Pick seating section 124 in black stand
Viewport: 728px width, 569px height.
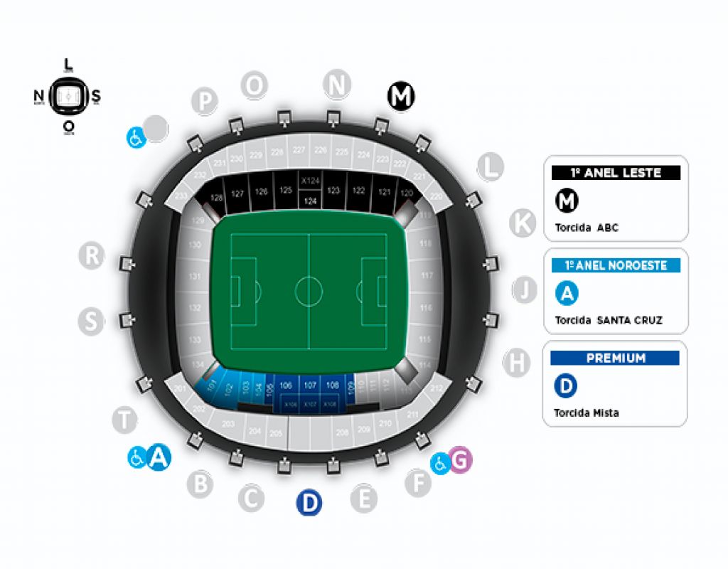point(310,201)
